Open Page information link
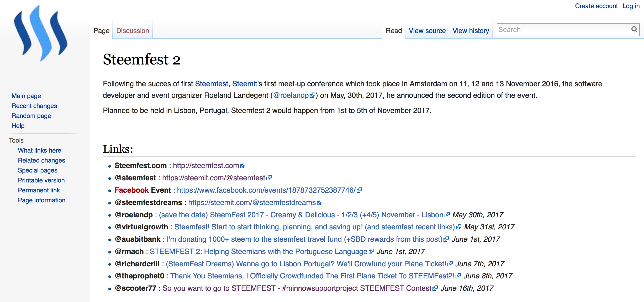Viewport: 644px width, 302px height. click(x=41, y=200)
